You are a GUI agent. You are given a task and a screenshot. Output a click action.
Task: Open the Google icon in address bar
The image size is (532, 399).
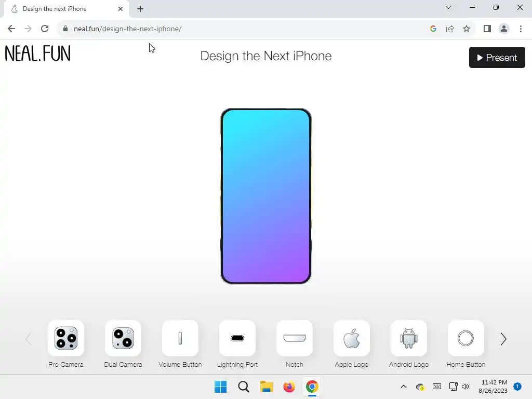tap(433, 29)
